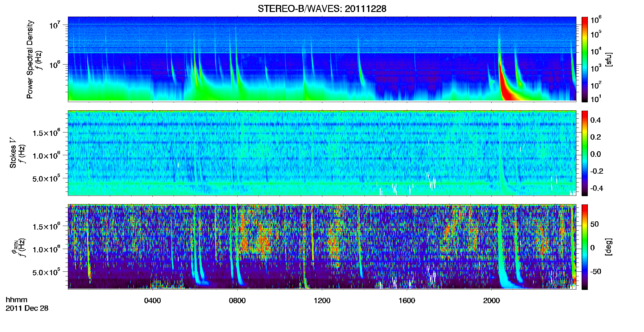Click the 5.0×10^5 tick label of Stokes panel

click(x=46, y=178)
